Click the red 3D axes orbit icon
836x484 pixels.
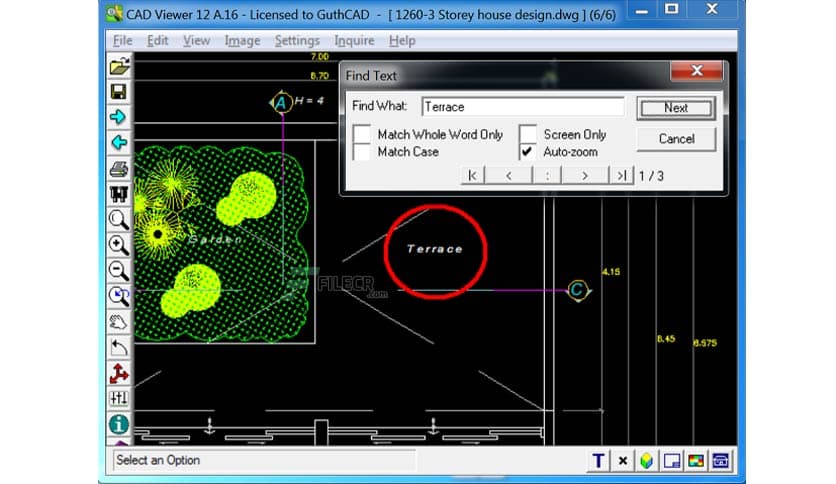(x=119, y=373)
